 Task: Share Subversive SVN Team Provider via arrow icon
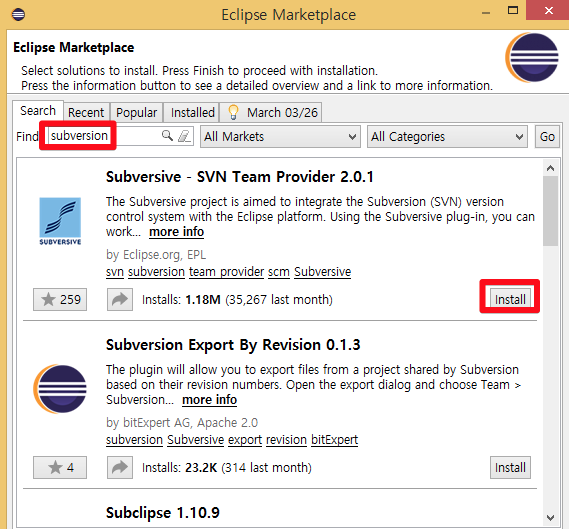click(120, 300)
